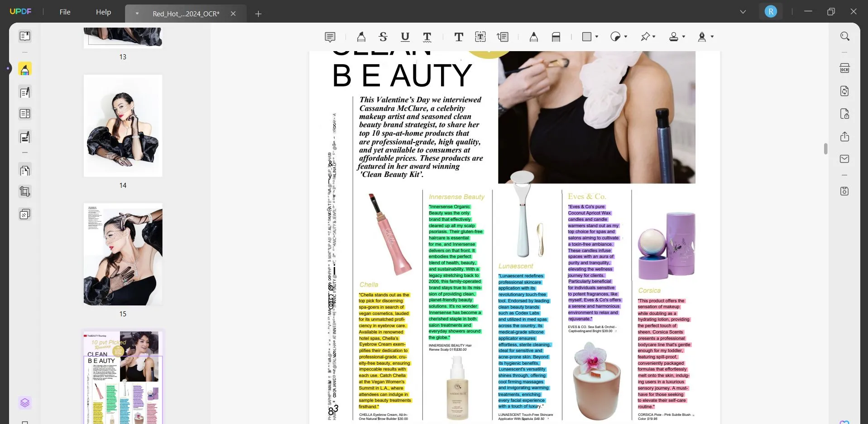Screen dimensions: 868x424
Task: Select the Pin attachment tool
Action: [645, 37]
